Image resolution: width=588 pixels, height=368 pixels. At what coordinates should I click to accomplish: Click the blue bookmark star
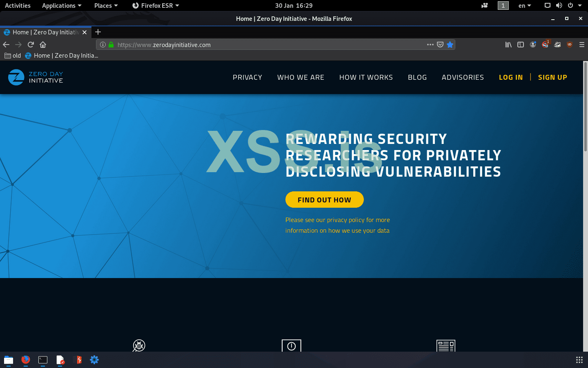click(x=450, y=45)
